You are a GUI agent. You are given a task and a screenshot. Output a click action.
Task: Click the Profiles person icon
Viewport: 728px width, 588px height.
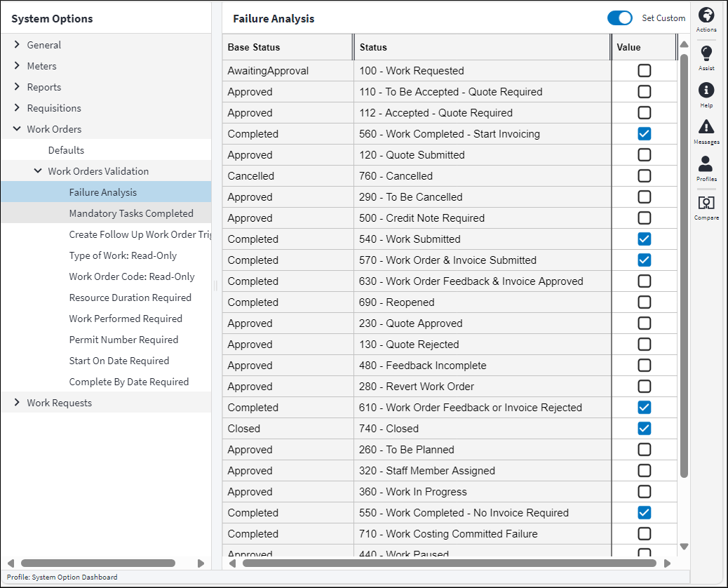[x=706, y=164]
